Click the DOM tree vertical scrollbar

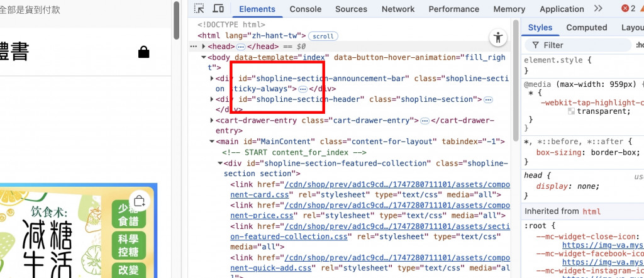click(x=516, y=80)
